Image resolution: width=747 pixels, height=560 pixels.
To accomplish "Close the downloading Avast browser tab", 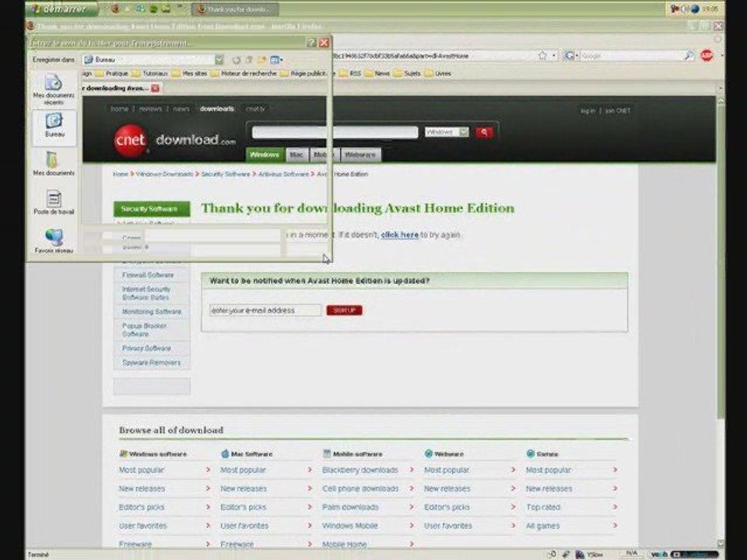I will coord(156,88).
